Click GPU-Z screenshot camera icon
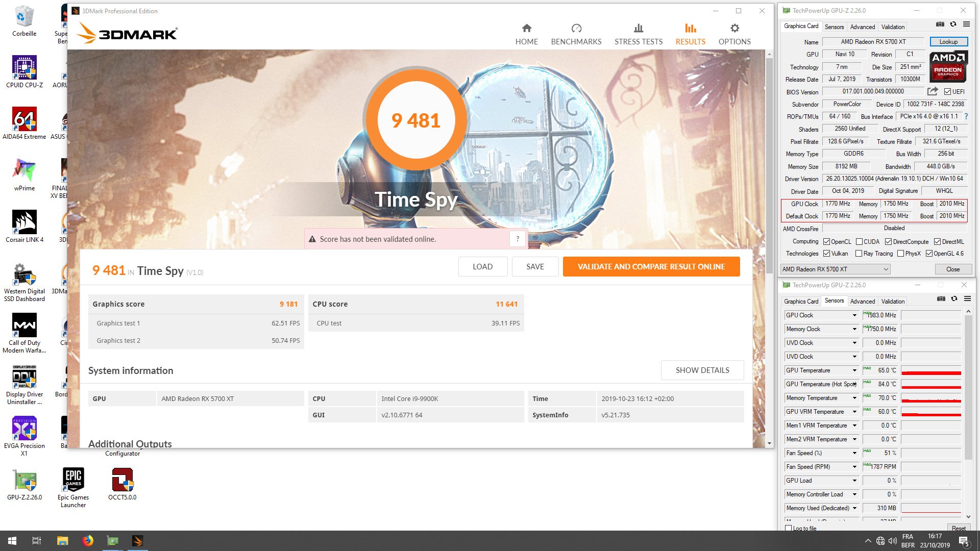This screenshot has height=551, width=980. point(940,24)
